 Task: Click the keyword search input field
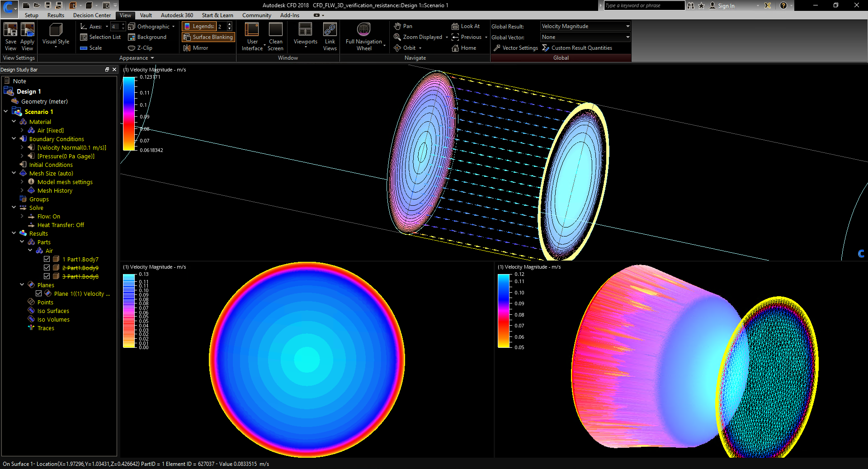coord(644,5)
